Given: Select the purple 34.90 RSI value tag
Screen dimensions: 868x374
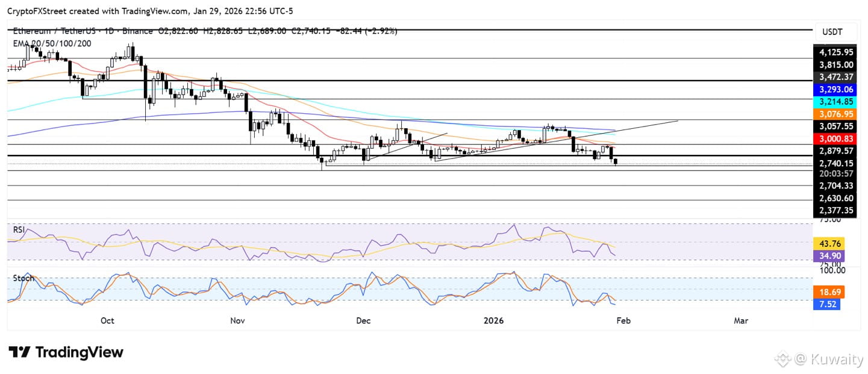Looking at the screenshot, I should [828, 257].
